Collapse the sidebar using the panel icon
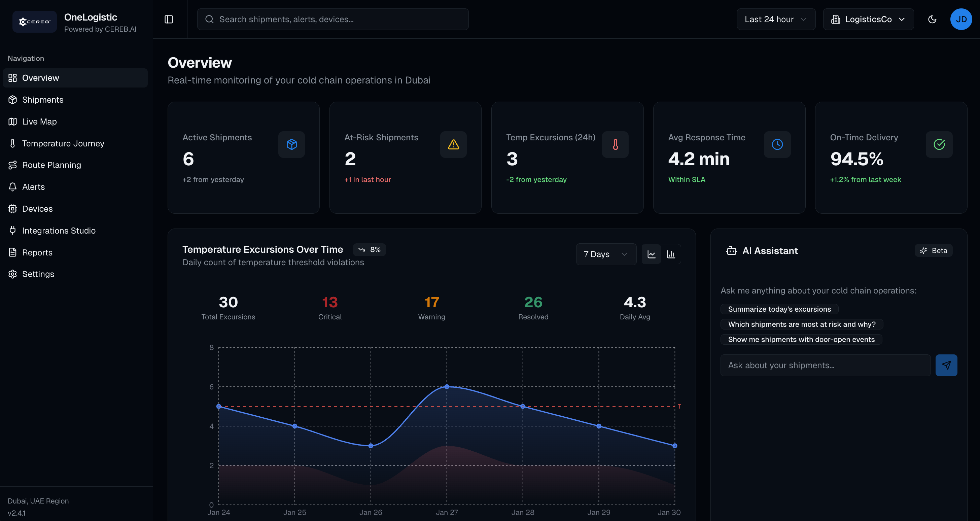Image resolution: width=980 pixels, height=521 pixels. [x=169, y=19]
